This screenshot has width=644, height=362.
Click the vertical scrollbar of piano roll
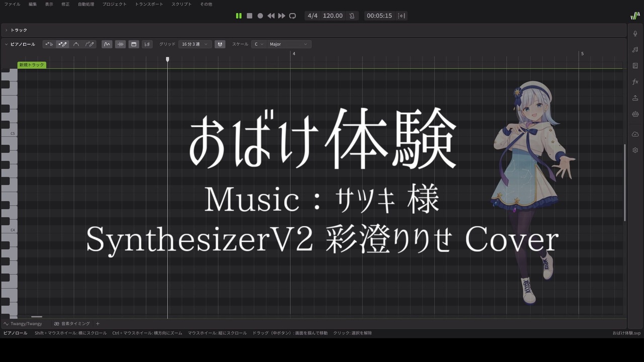pyautogui.click(x=624, y=183)
